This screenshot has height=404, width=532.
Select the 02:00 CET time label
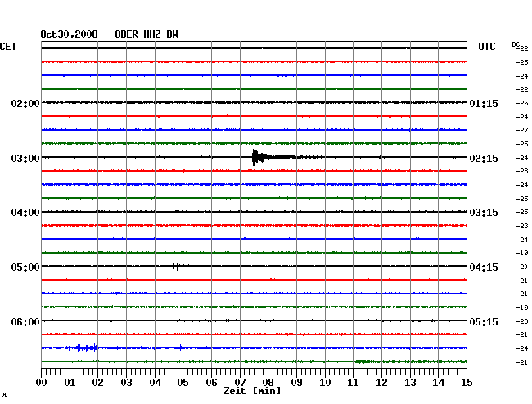tap(25, 103)
